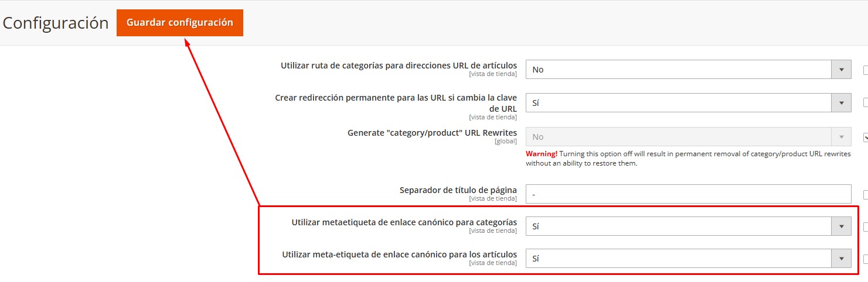Open the 'Crear redirección permanente' dropdown
This screenshot has height=282, width=868.
pos(688,103)
